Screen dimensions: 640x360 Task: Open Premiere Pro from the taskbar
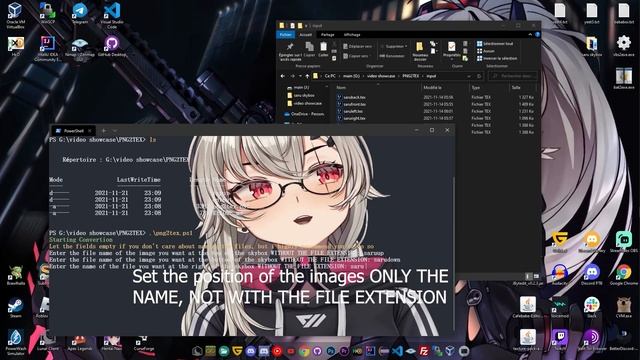(x=344, y=351)
